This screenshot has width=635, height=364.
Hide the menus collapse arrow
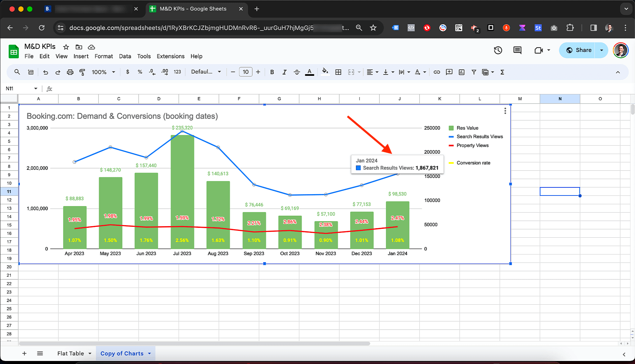tap(618, 72)
